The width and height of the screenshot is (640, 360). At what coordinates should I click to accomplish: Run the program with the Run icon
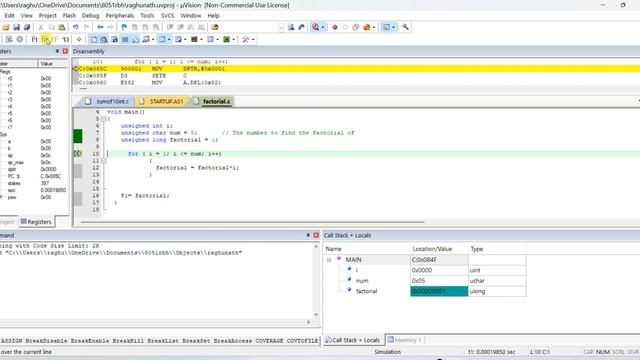pos(9,40)
